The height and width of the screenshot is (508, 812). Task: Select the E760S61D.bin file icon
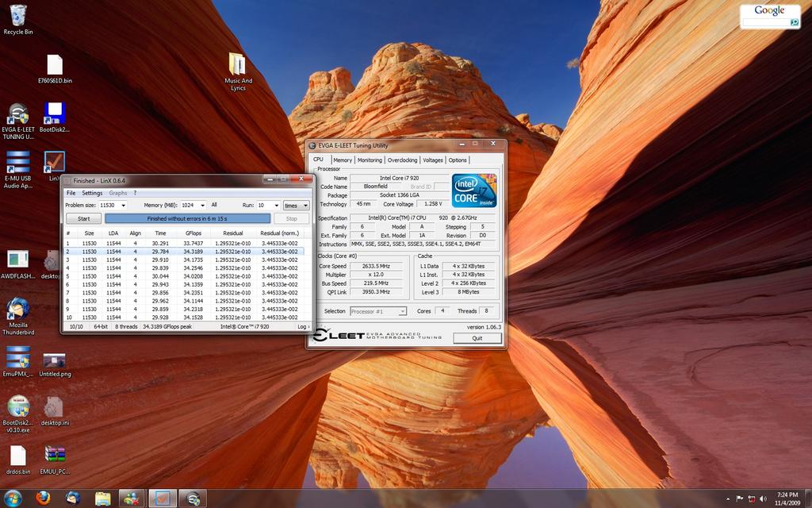55,69
